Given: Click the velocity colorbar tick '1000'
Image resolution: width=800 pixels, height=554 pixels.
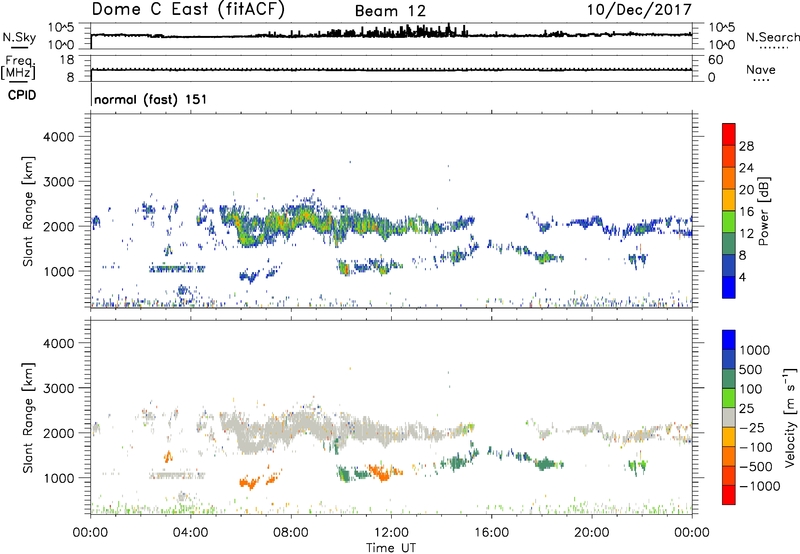Looking at the screenshot, I should (755, 350).
